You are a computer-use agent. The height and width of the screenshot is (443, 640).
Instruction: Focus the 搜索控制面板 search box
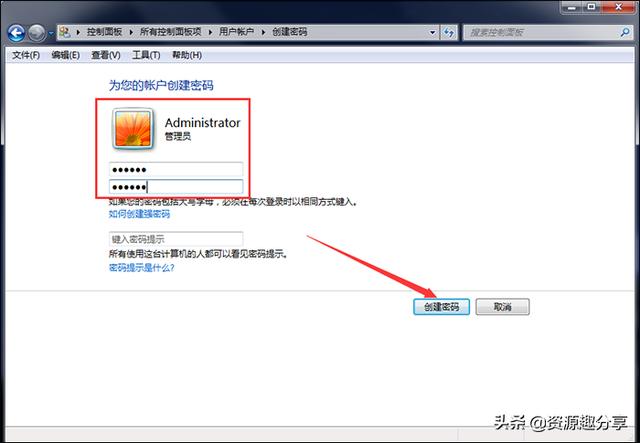tap(547, 32)
